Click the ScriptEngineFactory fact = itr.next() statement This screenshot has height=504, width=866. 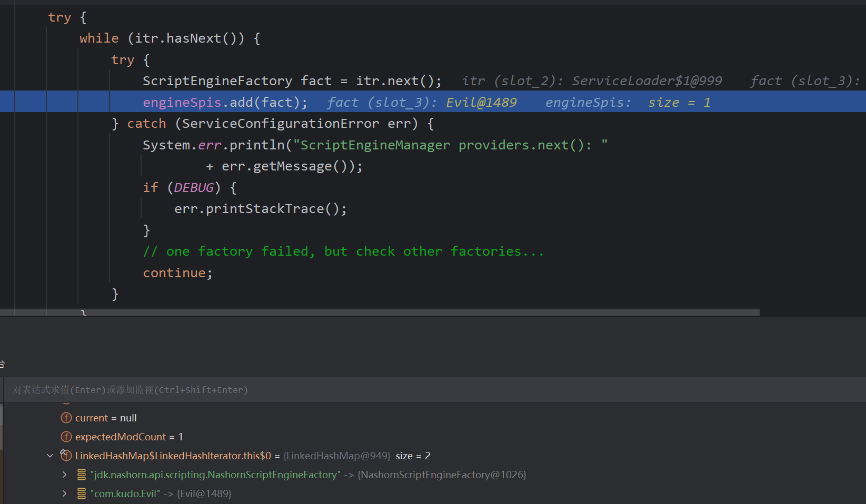click(292, 81)
